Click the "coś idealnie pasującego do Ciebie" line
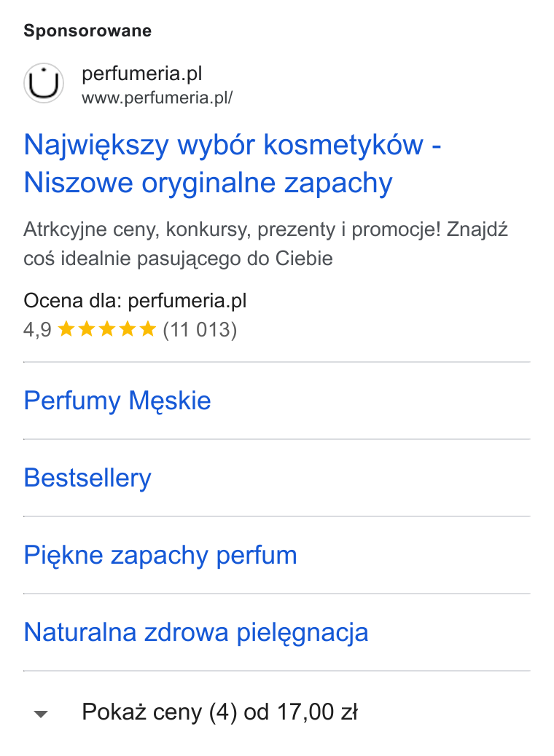This screenshot has height=756, width=554. (178, 259)
